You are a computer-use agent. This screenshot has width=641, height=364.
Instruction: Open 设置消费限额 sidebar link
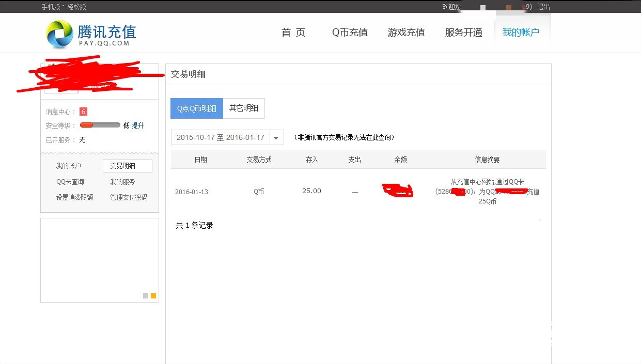tap(75, 197)
